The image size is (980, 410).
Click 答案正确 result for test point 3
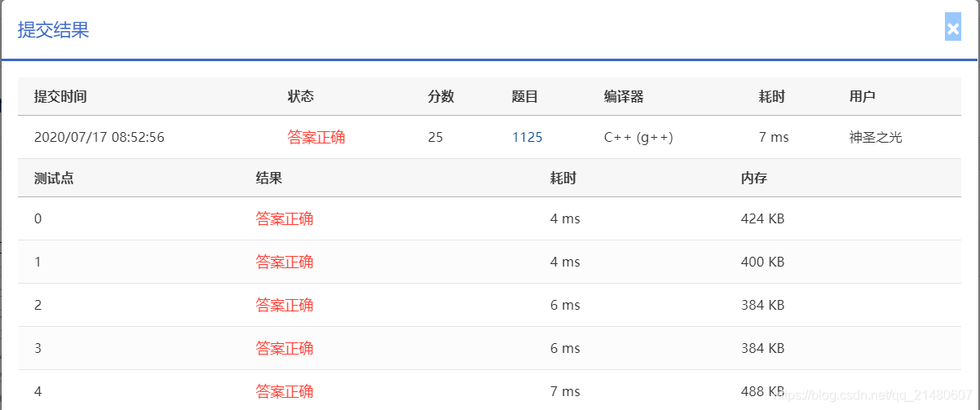[285, 348]
